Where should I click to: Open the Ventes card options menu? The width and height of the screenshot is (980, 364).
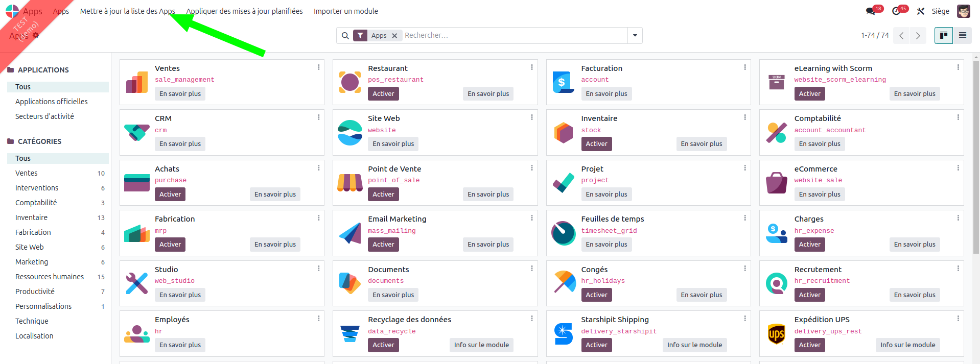pyautogui.click(x=319, y=67)
